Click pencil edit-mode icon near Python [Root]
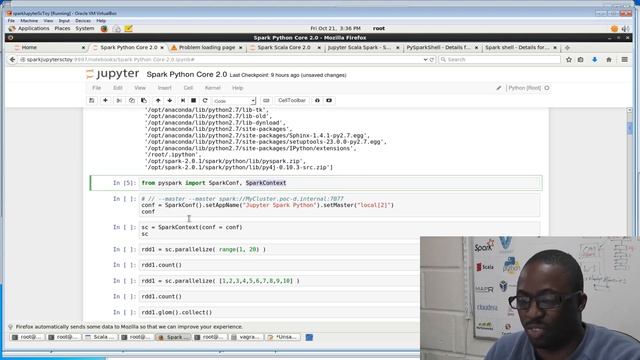This screenshot has height=360, width=640. point(499,88)
